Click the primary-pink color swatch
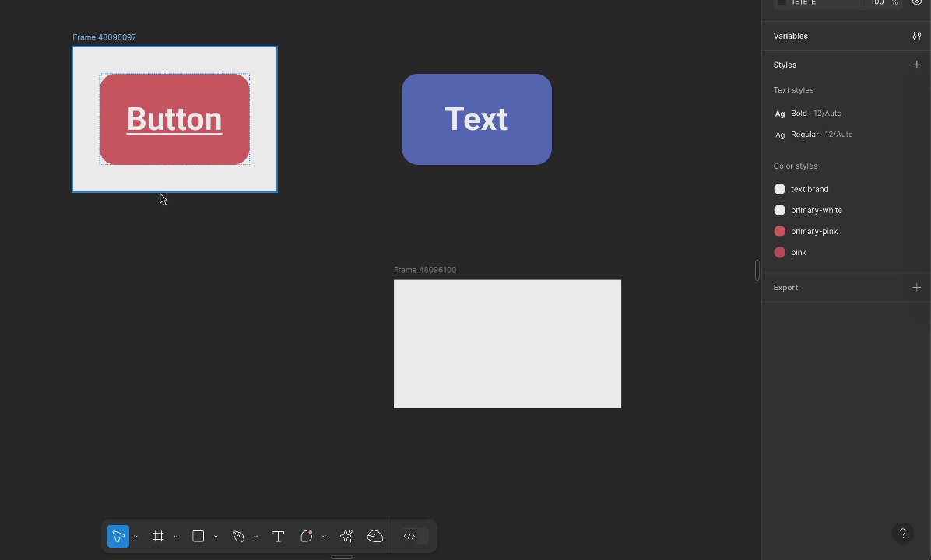The width and height of the screenshot is (931, 560). pyautogui.click(x=779, y=231)
